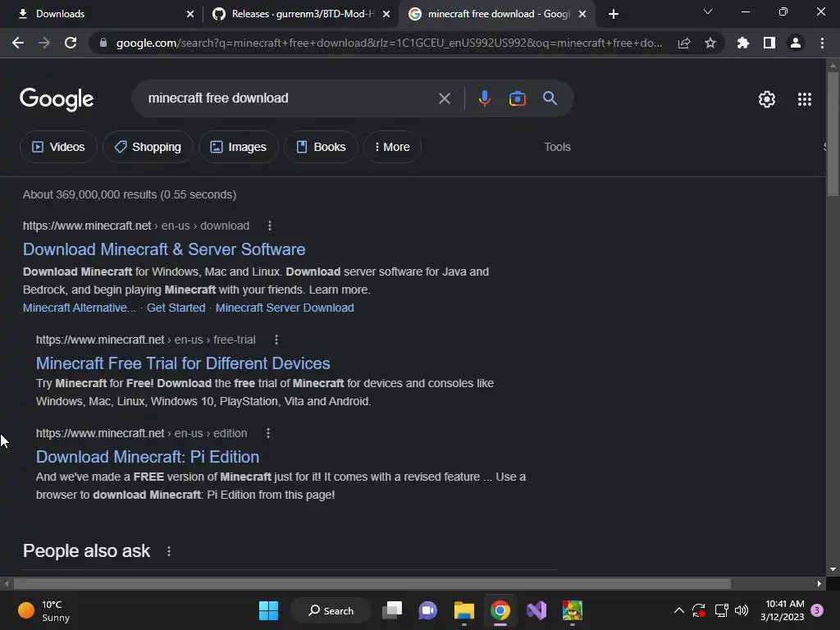
Task: Close the GitHub Releases tab
Action: coord(386,14)
